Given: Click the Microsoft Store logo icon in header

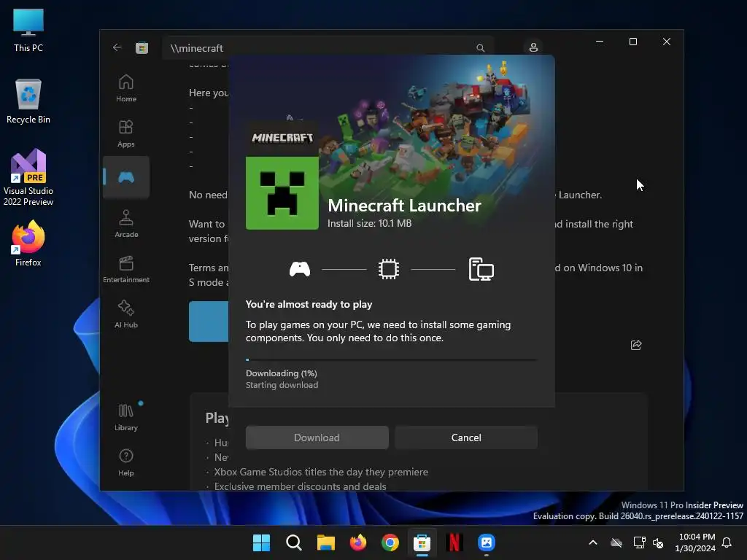Looking at the screenshot, I should pos(142,47).
